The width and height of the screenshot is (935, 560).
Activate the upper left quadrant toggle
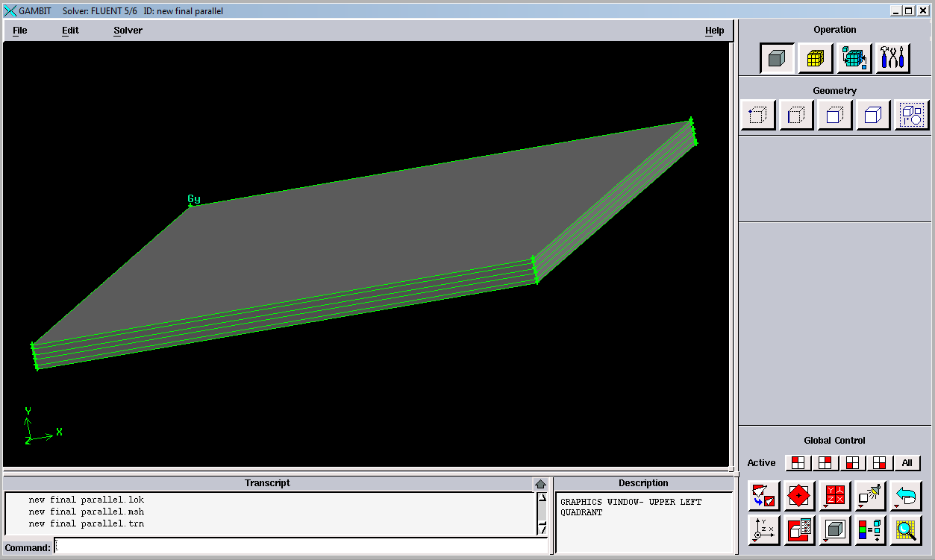[798, 463]
